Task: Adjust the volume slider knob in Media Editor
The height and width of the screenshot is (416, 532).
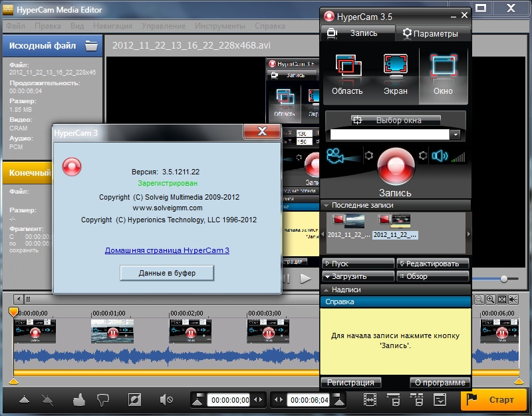Action: [x=504, y=279]
